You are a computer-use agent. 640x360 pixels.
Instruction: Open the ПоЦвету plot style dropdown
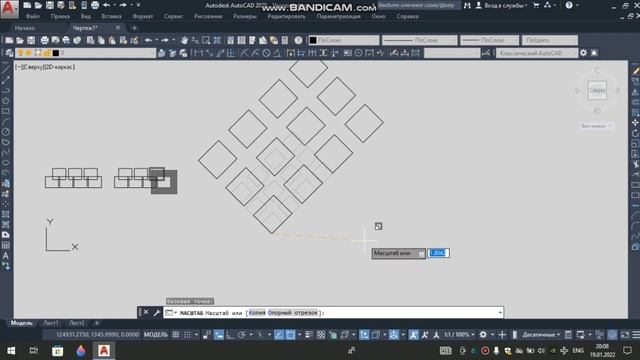(x=550, y=40)
